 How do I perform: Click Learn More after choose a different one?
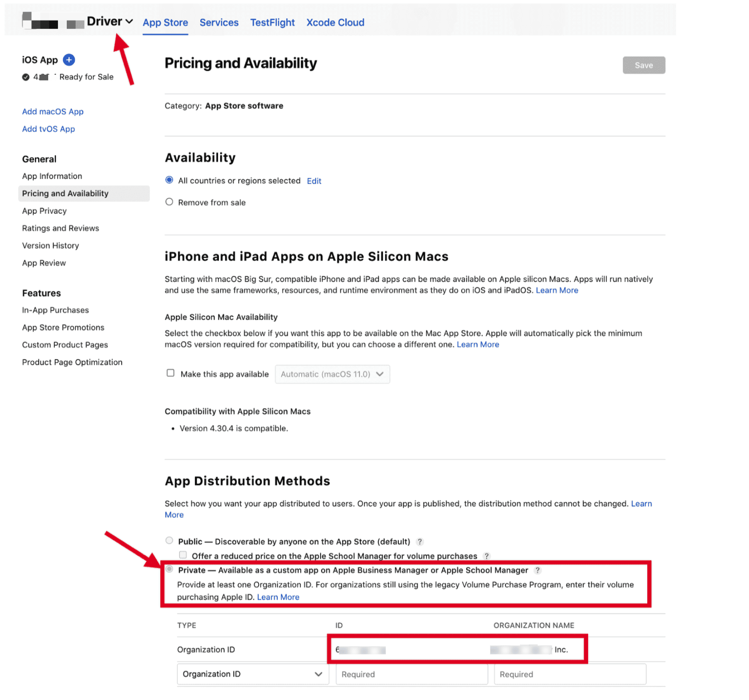(478, 344)
